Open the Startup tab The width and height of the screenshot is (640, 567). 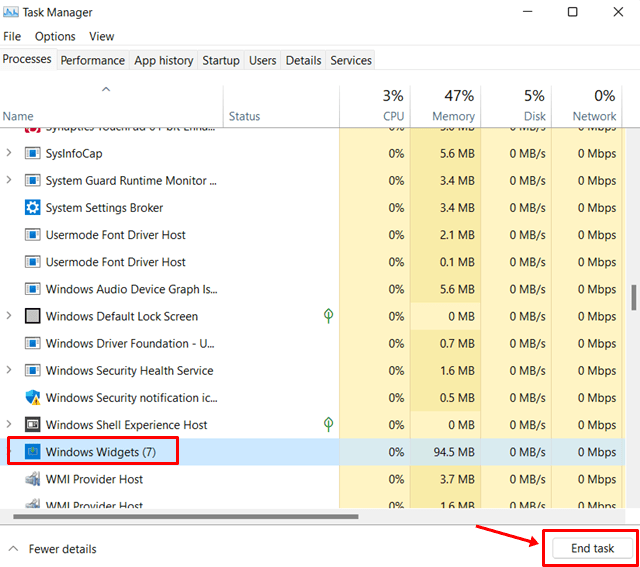(x=221, y=60)
